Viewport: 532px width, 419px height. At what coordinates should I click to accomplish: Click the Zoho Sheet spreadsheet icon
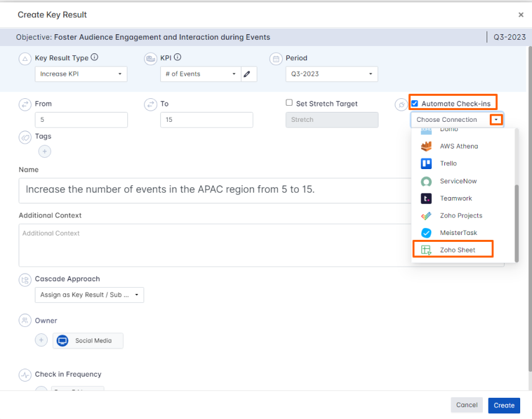[426, 250]
